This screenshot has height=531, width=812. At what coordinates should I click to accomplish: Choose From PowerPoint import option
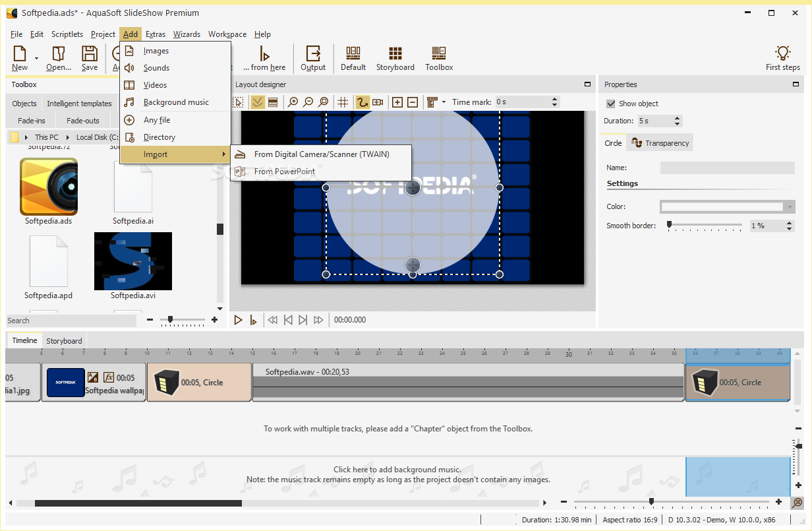(x=321, y=172)
